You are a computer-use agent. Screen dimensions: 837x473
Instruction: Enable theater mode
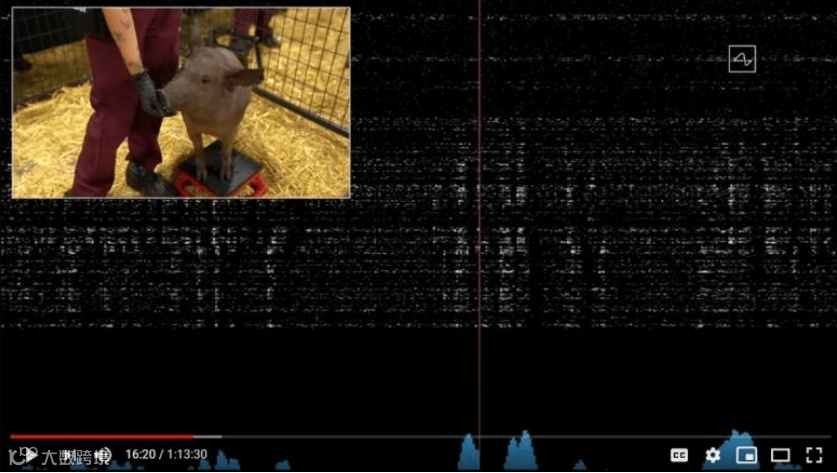780,455
